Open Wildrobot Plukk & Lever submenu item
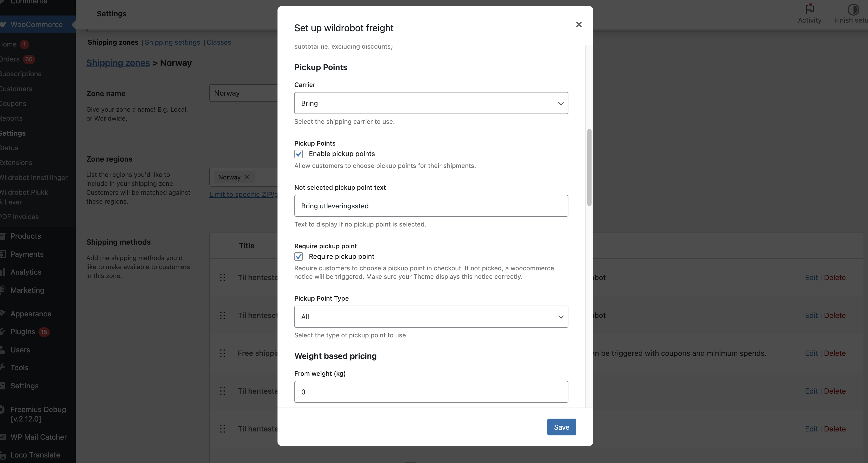The width and height of the screenshot is (868, 463). tap(24, 197)
